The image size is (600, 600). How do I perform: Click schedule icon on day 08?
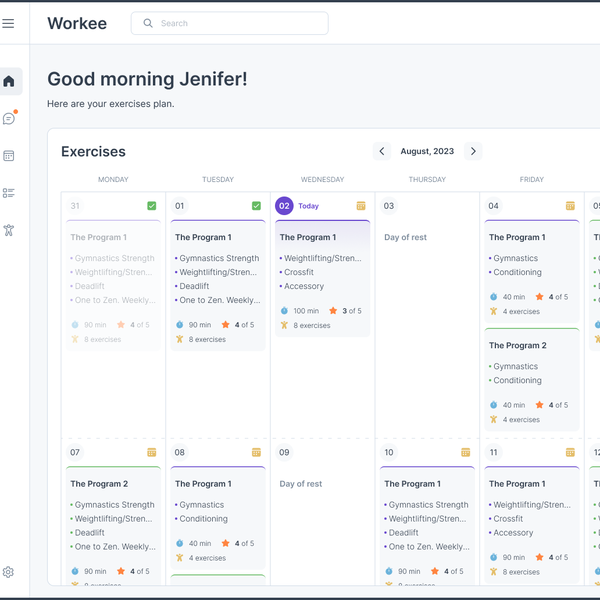tap(256, 452)
